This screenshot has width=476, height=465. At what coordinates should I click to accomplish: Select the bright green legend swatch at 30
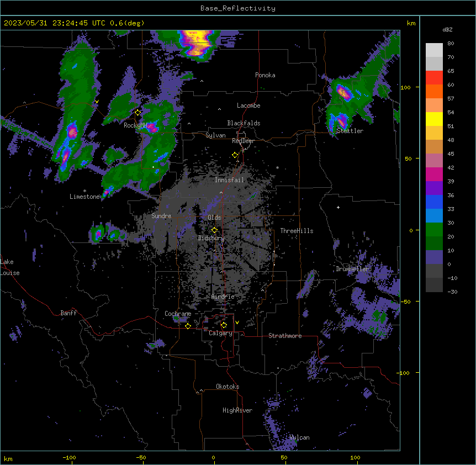pos(434,230)
